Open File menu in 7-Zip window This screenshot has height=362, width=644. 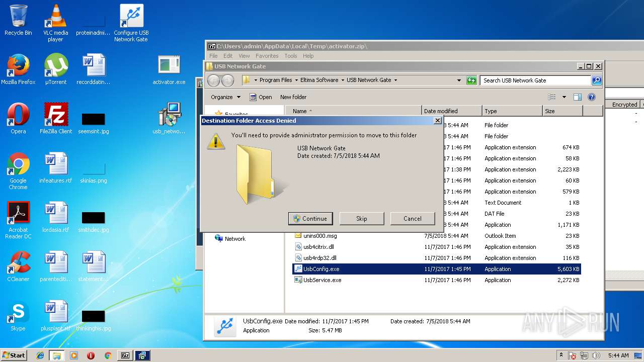(x=213, y=56)
